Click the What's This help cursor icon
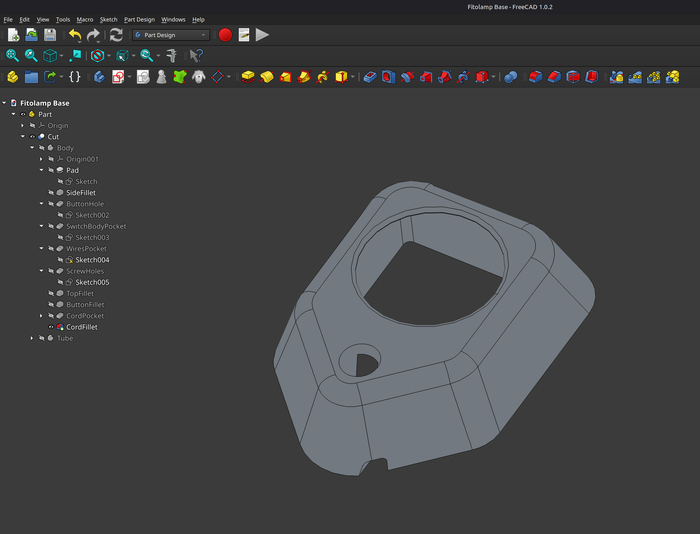Viewport: 700px width, 534px height. coord(196,56)
